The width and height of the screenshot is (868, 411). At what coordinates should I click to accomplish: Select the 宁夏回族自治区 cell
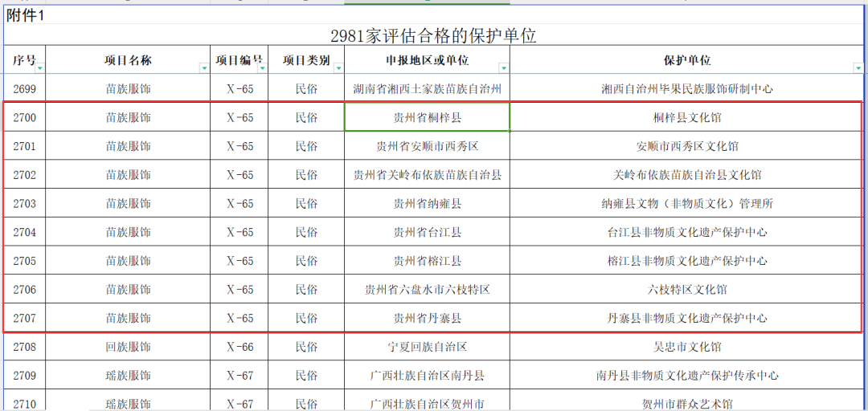[x=427, y=347]
